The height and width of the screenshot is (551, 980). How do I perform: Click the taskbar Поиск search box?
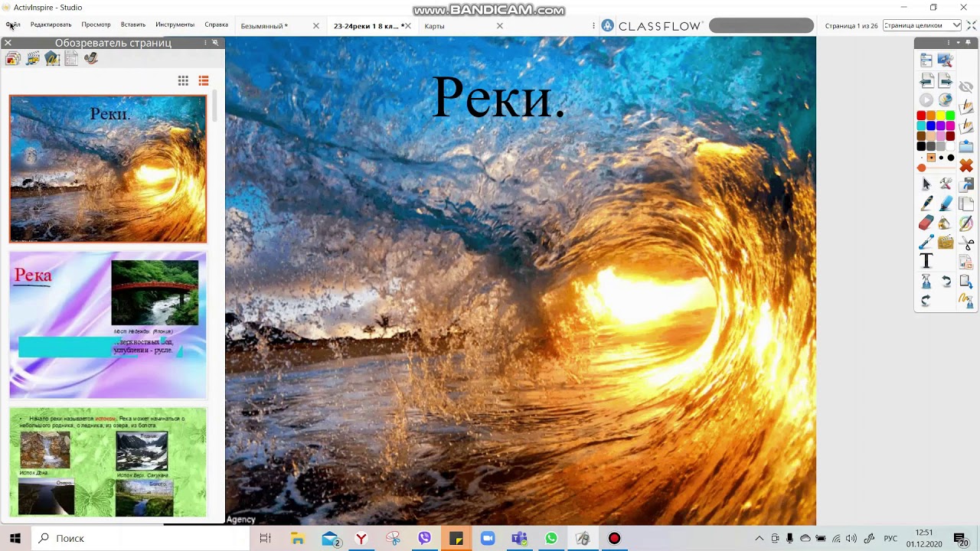[x=139, y=538]
